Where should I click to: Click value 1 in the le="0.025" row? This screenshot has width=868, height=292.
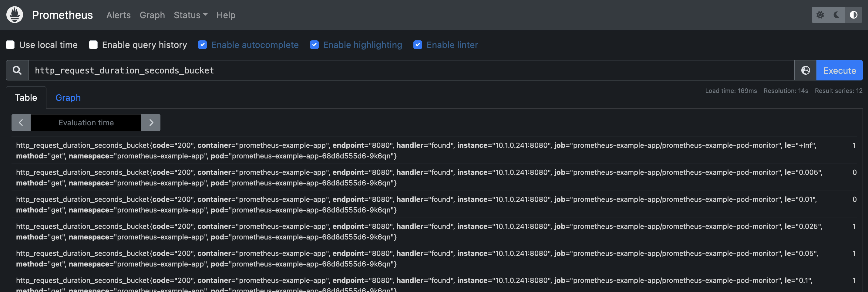click(854, 226)
